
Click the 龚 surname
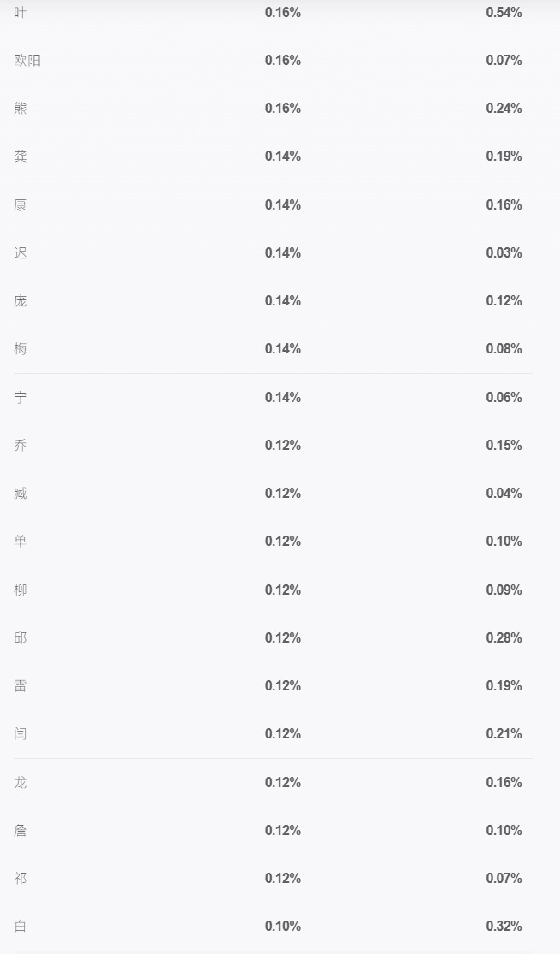point(20,157)
